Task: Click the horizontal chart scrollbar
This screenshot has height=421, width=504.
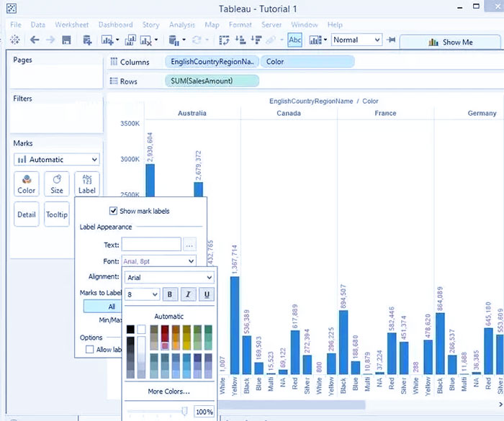Action: 292,405
